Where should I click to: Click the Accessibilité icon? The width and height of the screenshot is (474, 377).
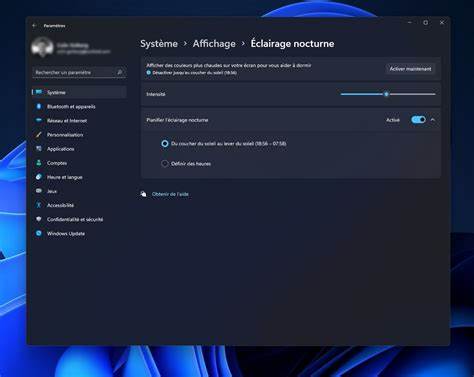click(x=39, y=205)
